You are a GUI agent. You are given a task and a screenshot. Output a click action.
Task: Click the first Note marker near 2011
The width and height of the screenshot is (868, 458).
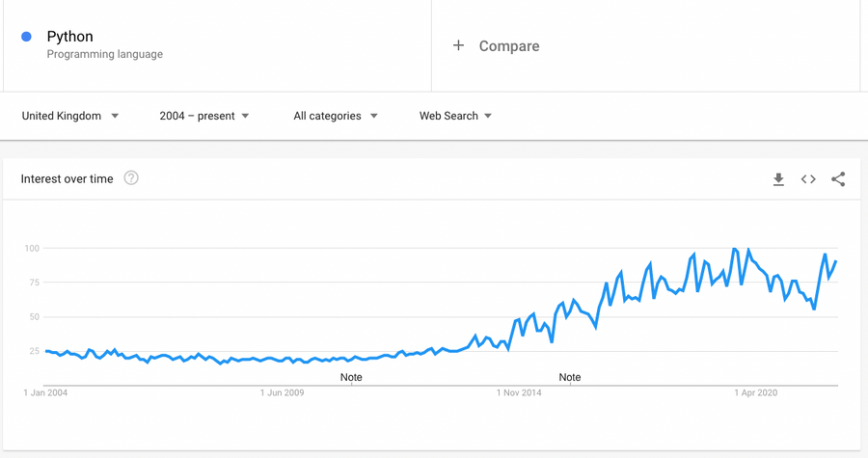coord(351,377)
